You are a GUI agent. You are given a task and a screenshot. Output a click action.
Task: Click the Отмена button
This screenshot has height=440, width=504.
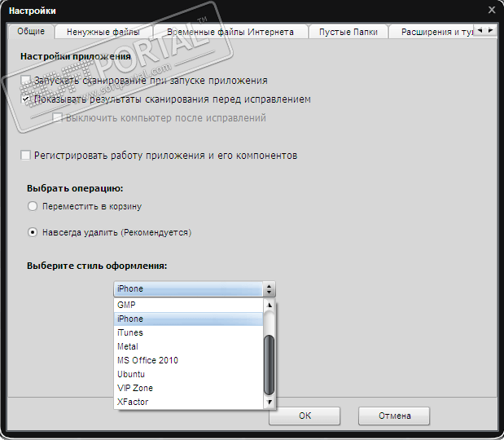coord(394,416)
